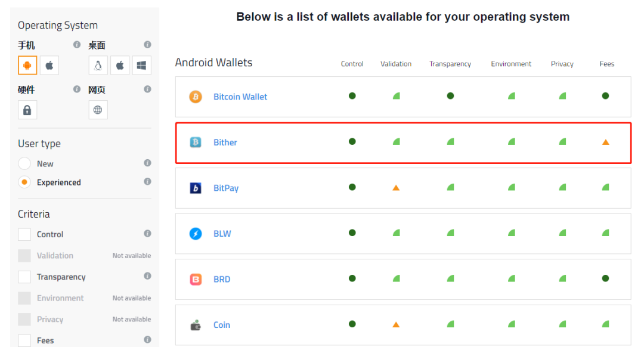The width and height of the screenshot is (644, 347).
Task: Select the Experienced user type
Action: (24, 182)
